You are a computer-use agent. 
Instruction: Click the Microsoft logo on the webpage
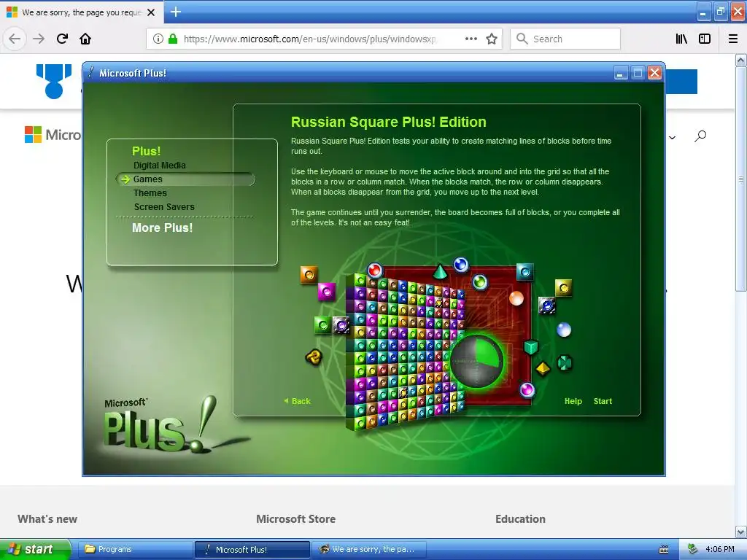click(x=53, y=135)
